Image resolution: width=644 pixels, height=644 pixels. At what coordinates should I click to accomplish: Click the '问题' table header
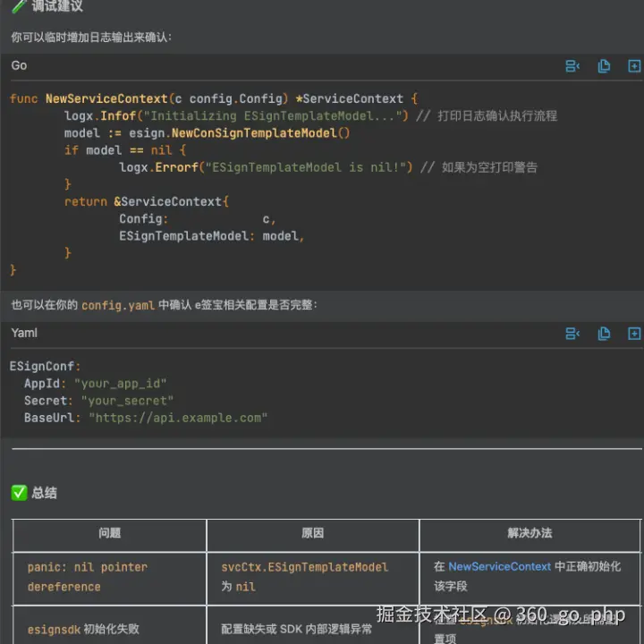110,533
